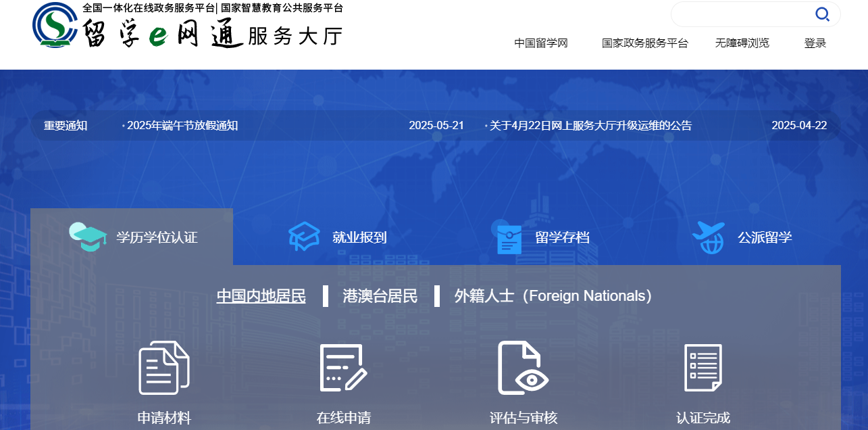Click the 评估与审核 document-eye icon

[524, 367]
